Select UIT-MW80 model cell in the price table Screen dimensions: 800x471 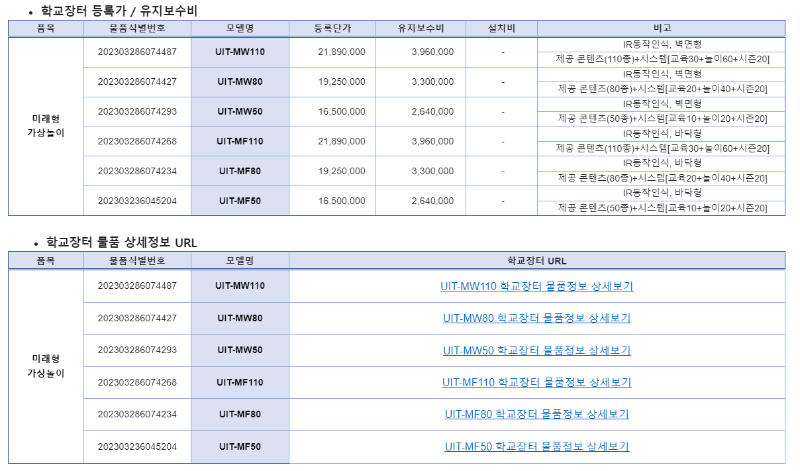click(240, 82)
